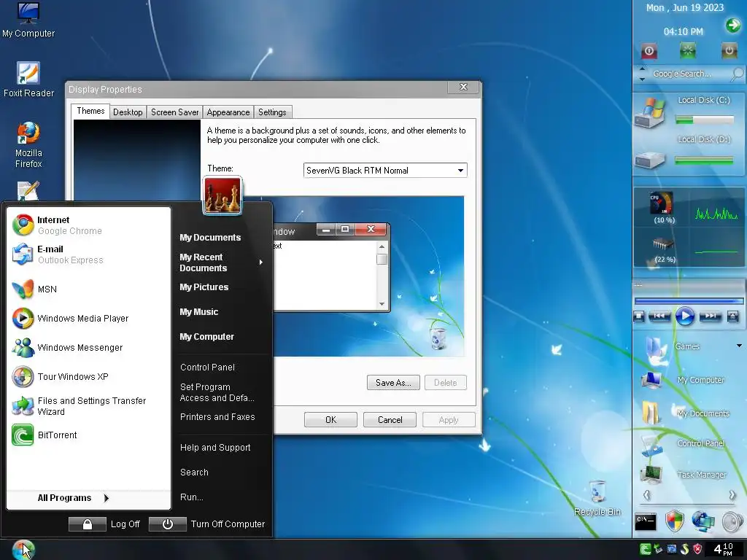Click the green middle icon below the sidebar clock
Screen dimensions: 747x560
(x=687, y=50)
